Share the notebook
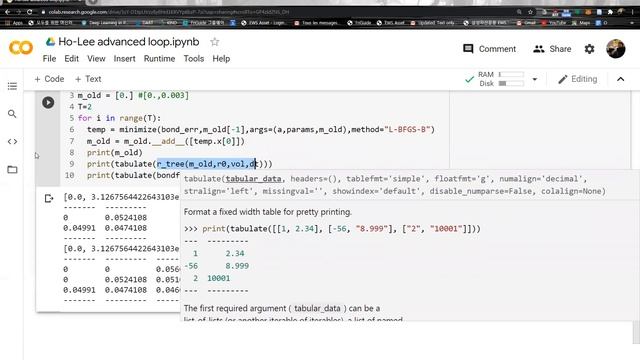 coord(552,49)
